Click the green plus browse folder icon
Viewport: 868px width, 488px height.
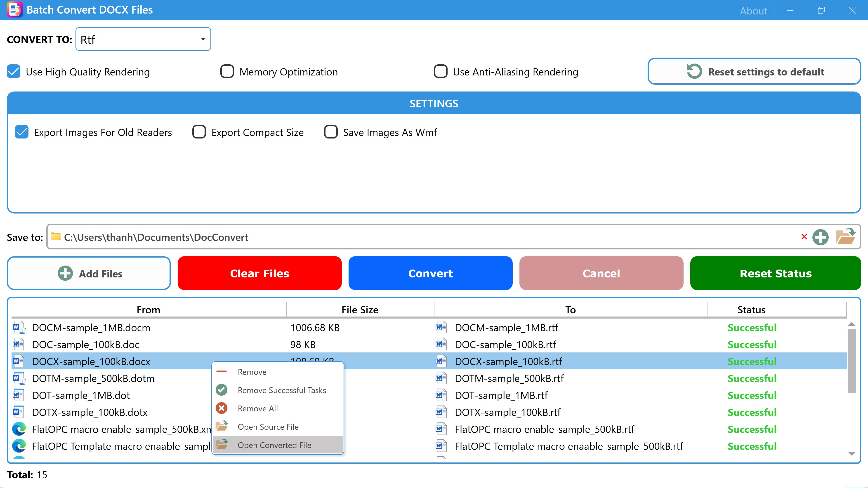[820, 237]
